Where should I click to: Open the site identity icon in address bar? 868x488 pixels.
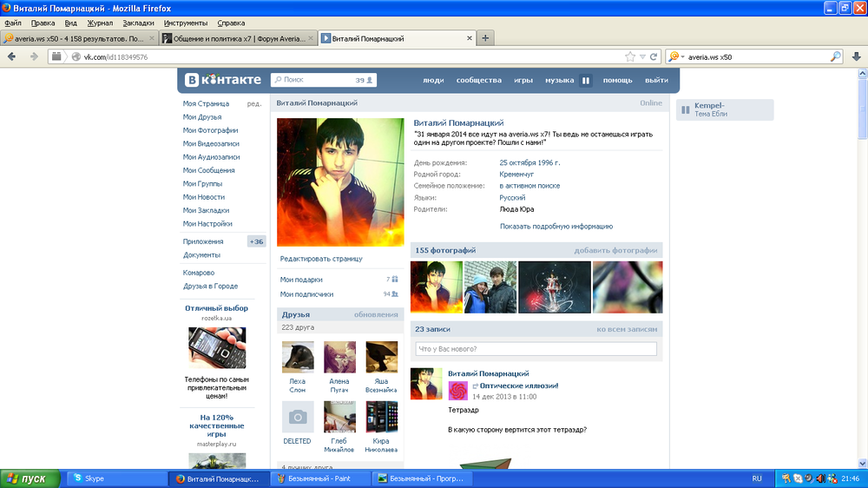coord(76,56)
